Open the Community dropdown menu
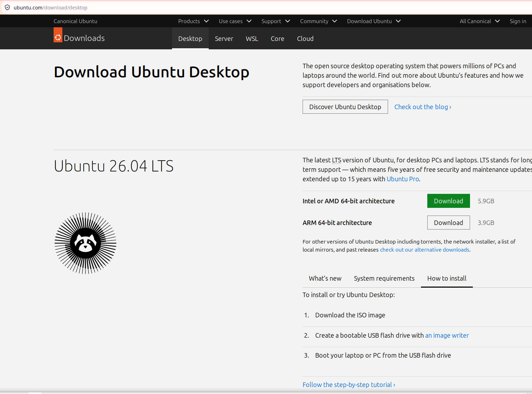 (x=318, y=21)
